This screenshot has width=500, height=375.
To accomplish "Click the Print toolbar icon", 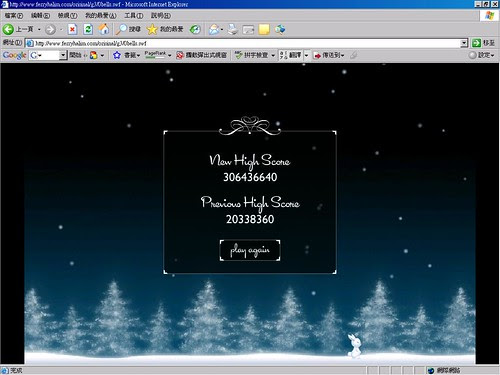I will (233, 29).
